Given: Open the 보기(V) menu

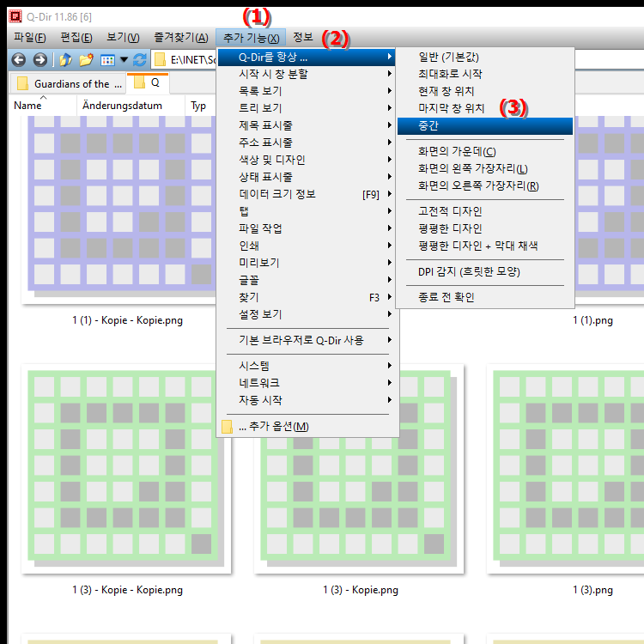Looking at the screenshot, I should (x=123, y=38).
